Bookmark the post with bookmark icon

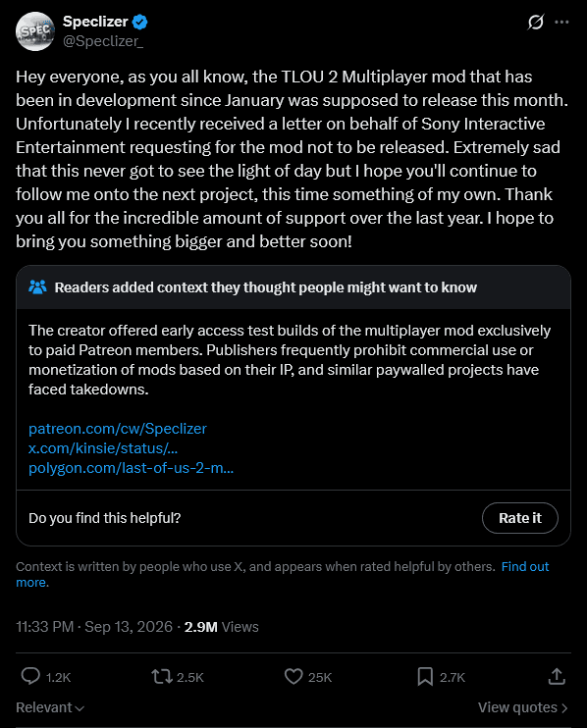pyautogui.click(x=425, y=676)
